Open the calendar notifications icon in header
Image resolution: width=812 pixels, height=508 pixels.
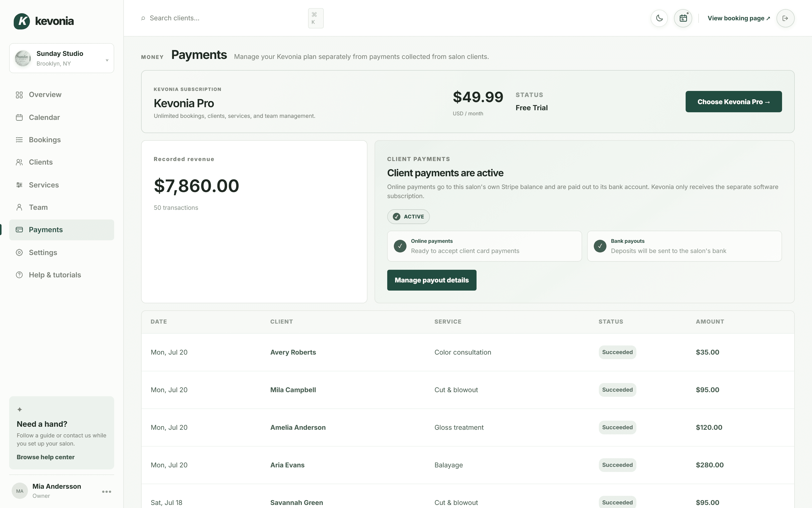683,18
